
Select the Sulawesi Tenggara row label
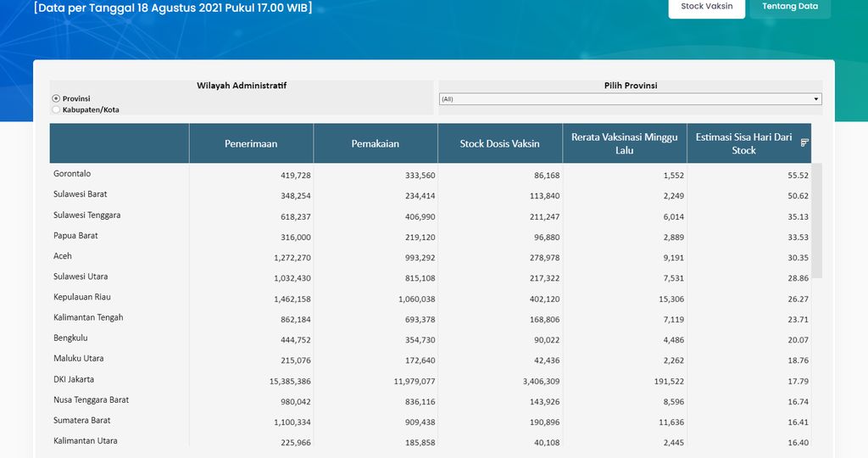(x=87, y=215)
